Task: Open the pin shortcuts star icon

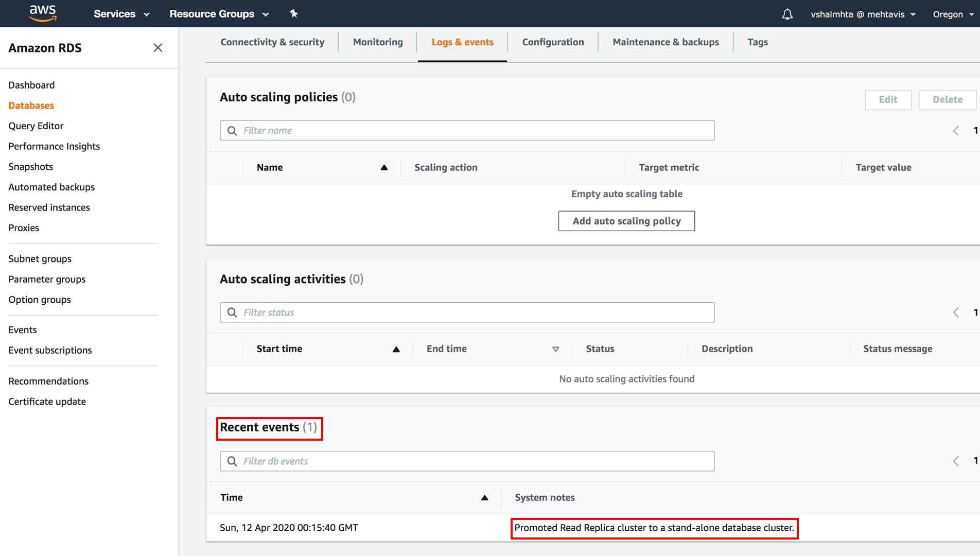Action: click(x=293, y=13)
